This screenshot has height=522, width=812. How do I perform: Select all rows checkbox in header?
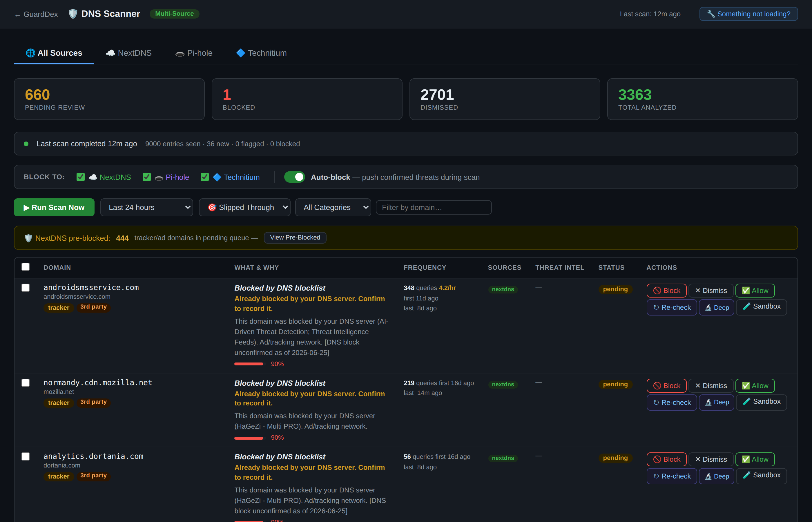(26, 267)
